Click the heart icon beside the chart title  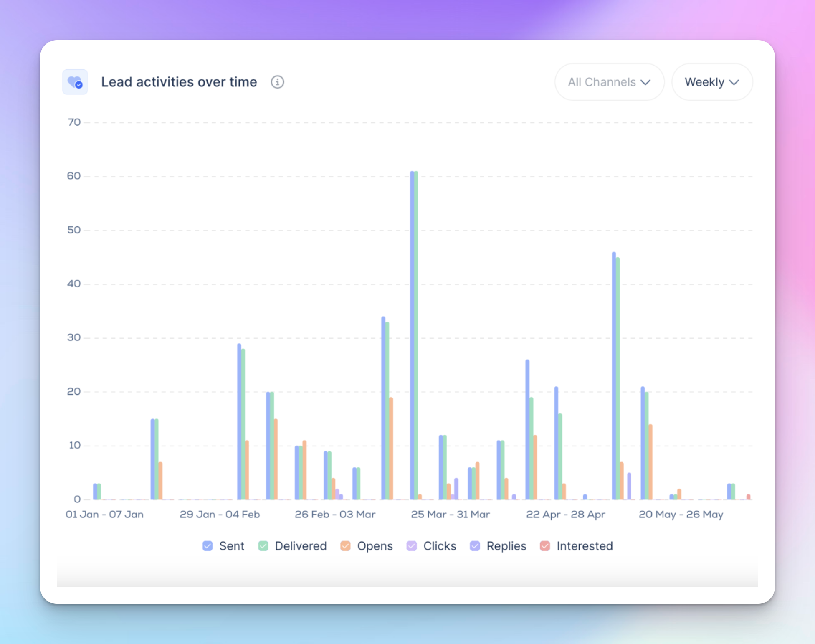pos(75,82)
